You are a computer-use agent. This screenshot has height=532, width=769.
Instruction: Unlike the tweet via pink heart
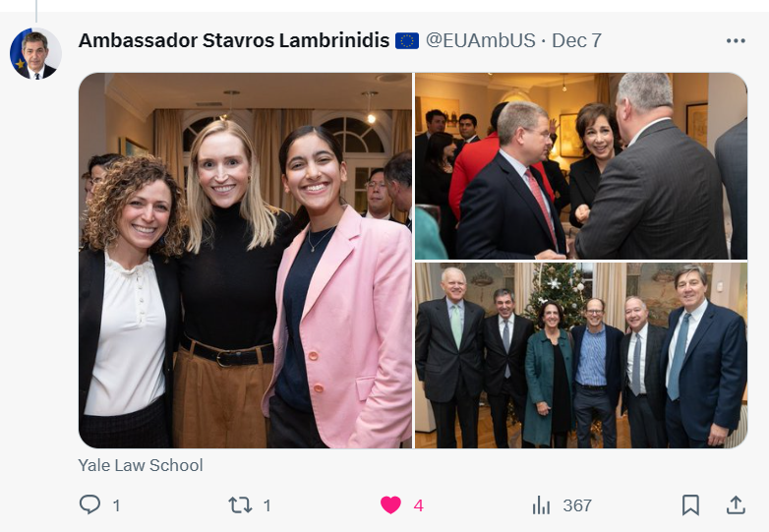(390, 505)
